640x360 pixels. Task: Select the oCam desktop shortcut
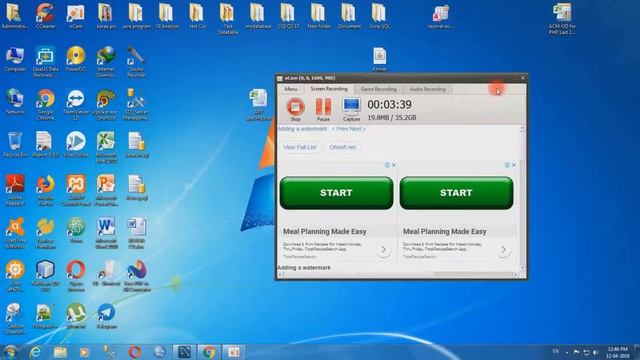tap(76, 16)
